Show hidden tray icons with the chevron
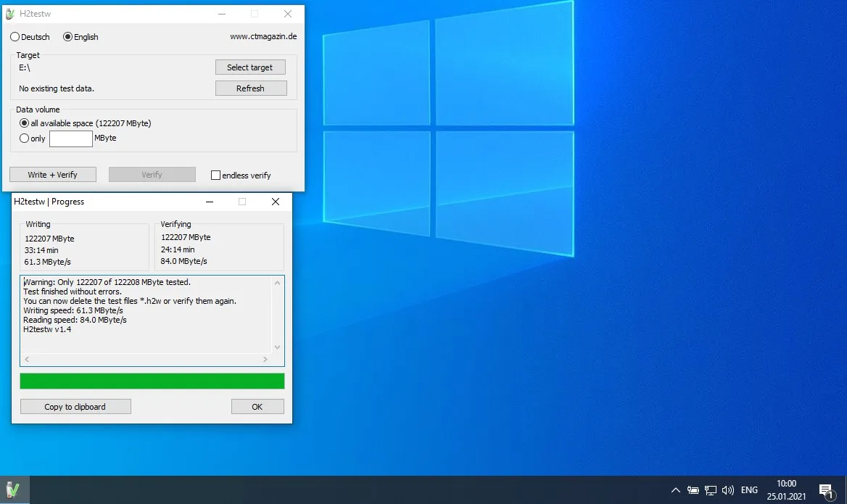 coord(676,490)
